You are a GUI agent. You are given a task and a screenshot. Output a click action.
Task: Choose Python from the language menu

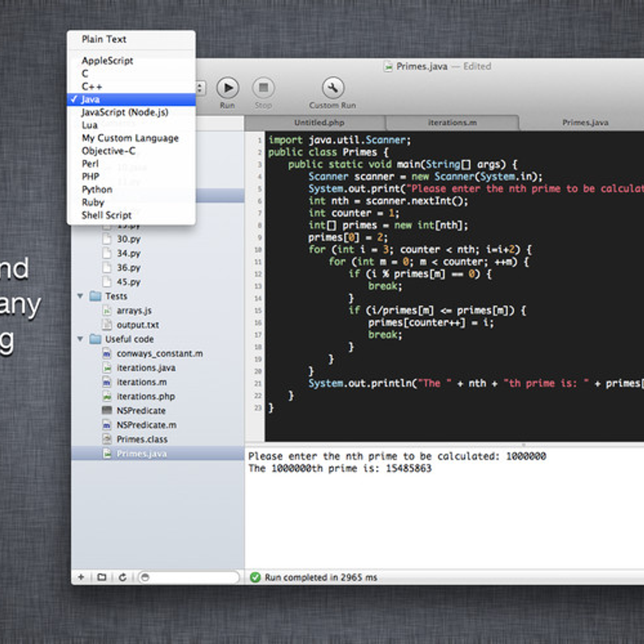click(x=97, y=189)
